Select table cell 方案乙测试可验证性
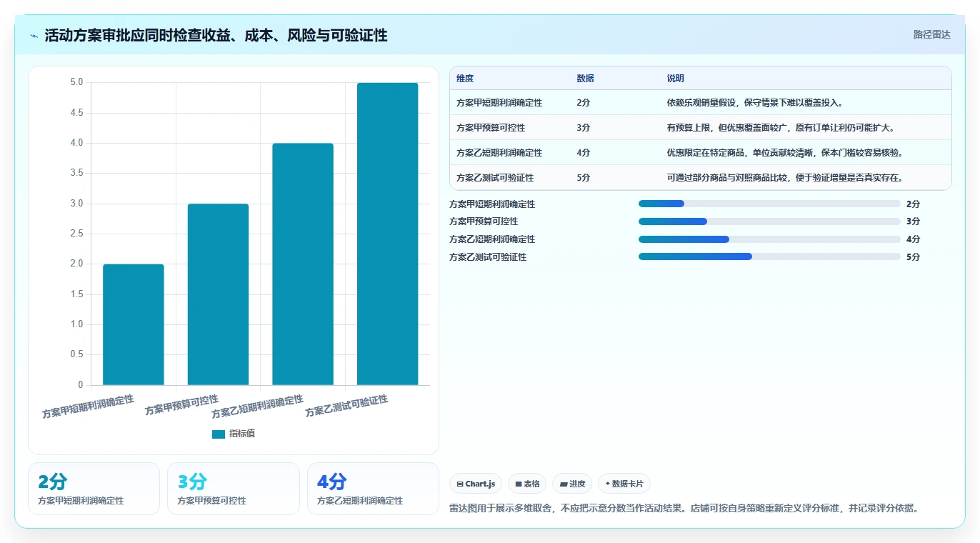The width and height of the screenshot is (980, 543). [x=495, y=178]
